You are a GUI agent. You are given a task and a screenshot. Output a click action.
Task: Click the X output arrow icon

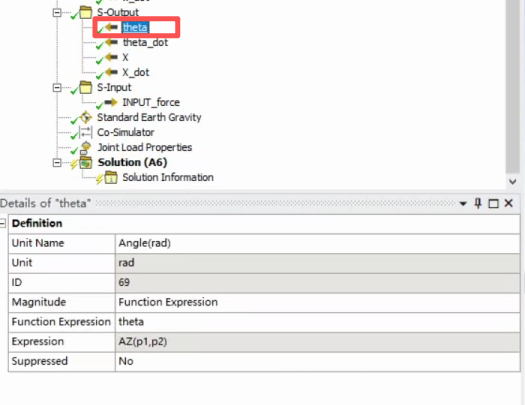[x=111, y=57]
